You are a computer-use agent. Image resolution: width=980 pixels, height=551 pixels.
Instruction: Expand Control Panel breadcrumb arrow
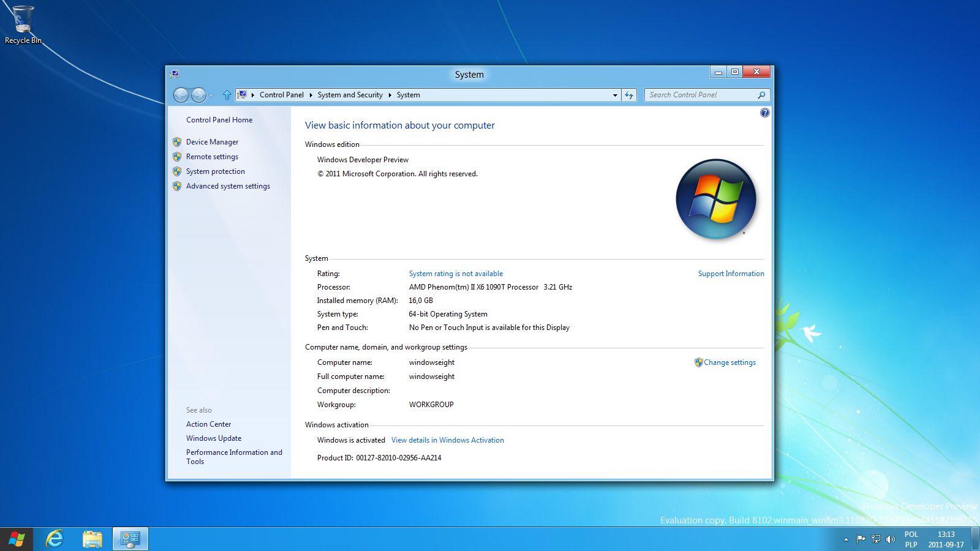(311, 95)
